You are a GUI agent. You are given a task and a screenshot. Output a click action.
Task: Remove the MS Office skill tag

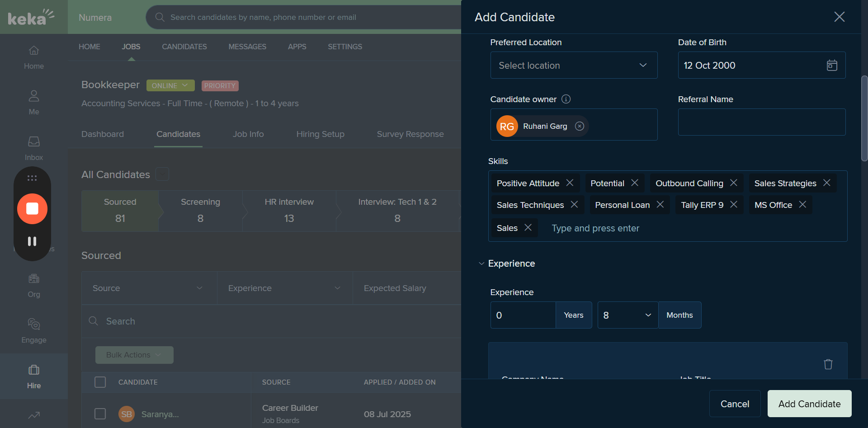(803, 204)
